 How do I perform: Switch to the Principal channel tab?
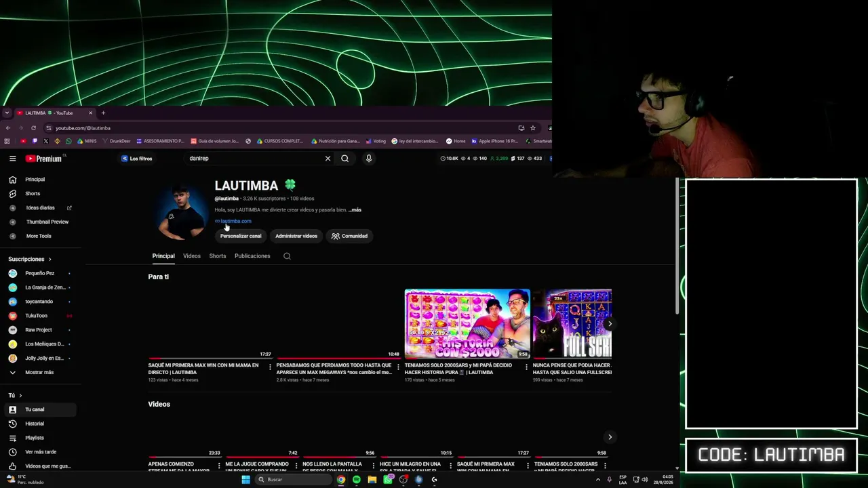[163, 256]
